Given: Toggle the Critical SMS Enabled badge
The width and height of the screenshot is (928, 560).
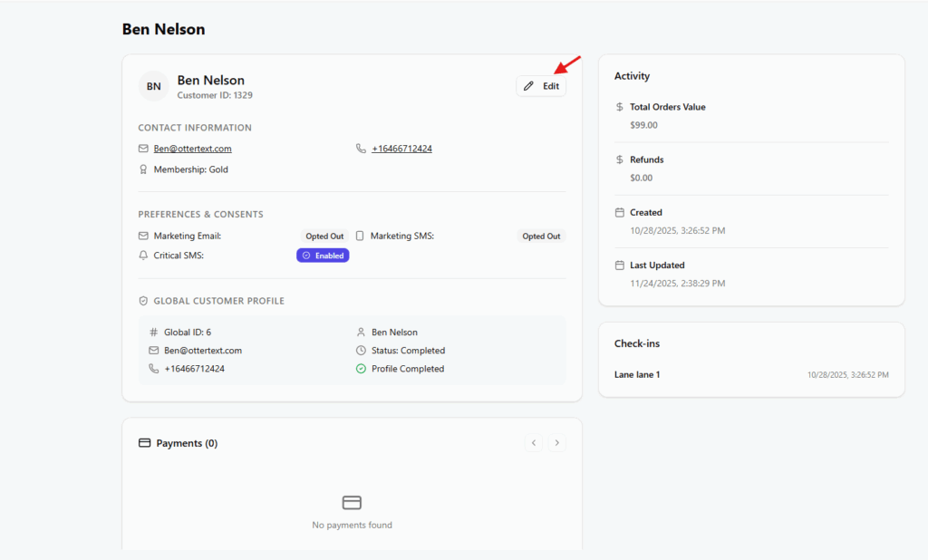Looking at the screenshot, I should click(323, 256).
